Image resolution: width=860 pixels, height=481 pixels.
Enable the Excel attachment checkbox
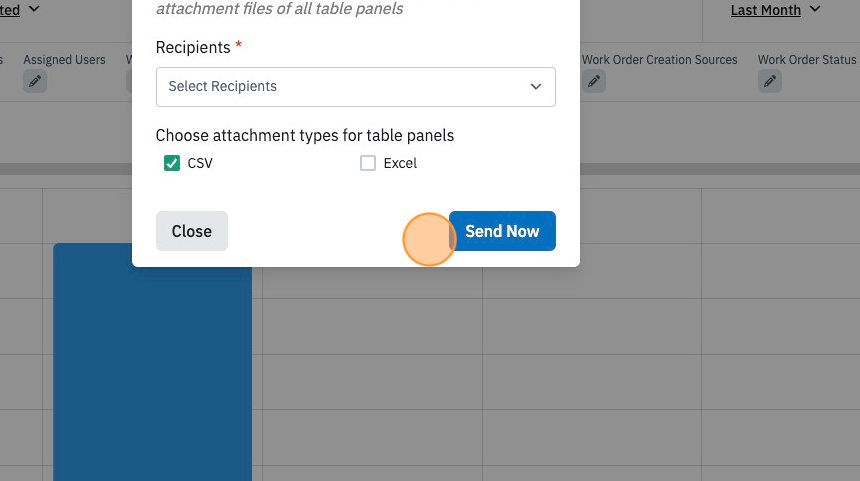368,163
